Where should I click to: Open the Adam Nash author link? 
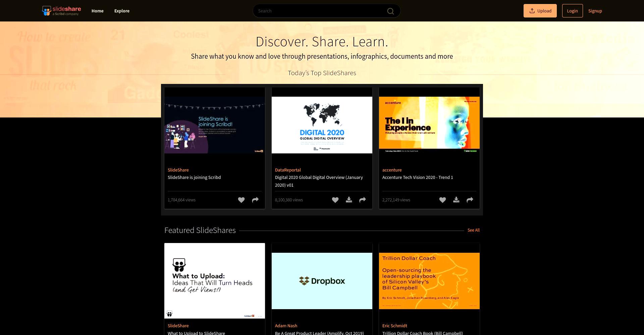tap(286, 326)
